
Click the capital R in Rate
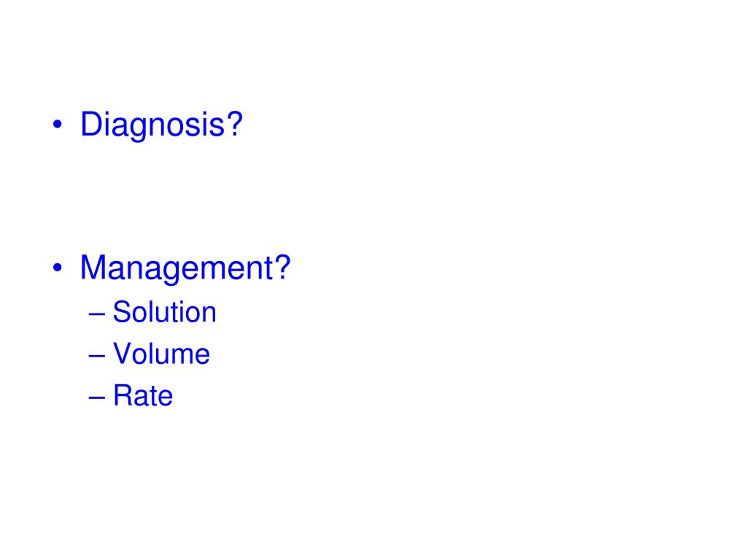[x=123, y=395]
